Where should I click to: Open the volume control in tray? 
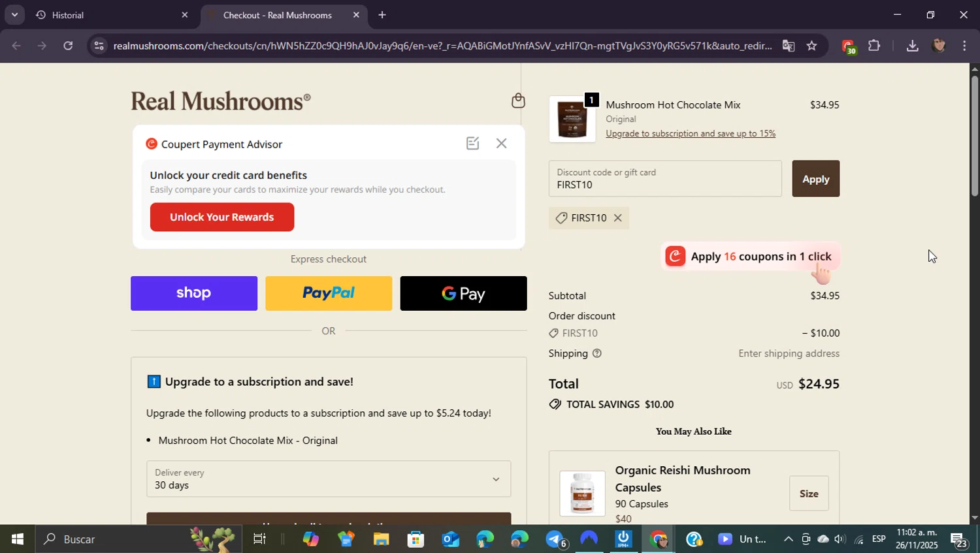[x=840, y=539]
